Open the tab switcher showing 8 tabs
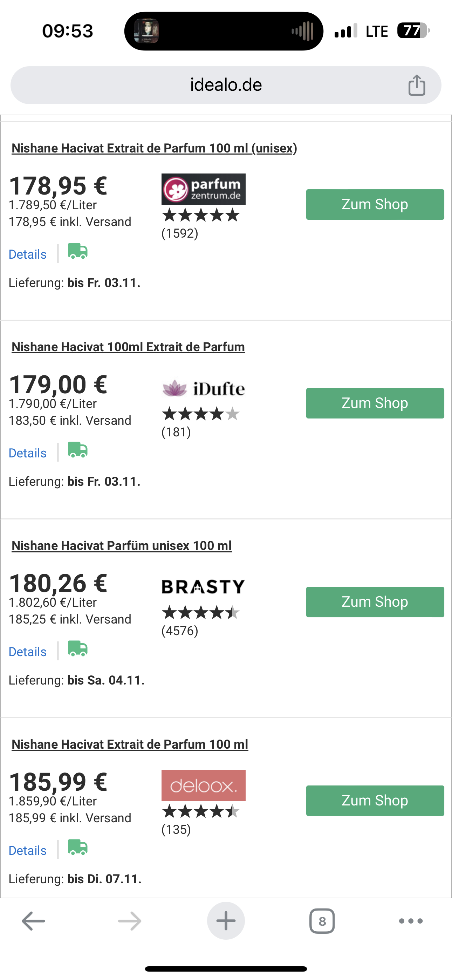 (x=322, y=921)
